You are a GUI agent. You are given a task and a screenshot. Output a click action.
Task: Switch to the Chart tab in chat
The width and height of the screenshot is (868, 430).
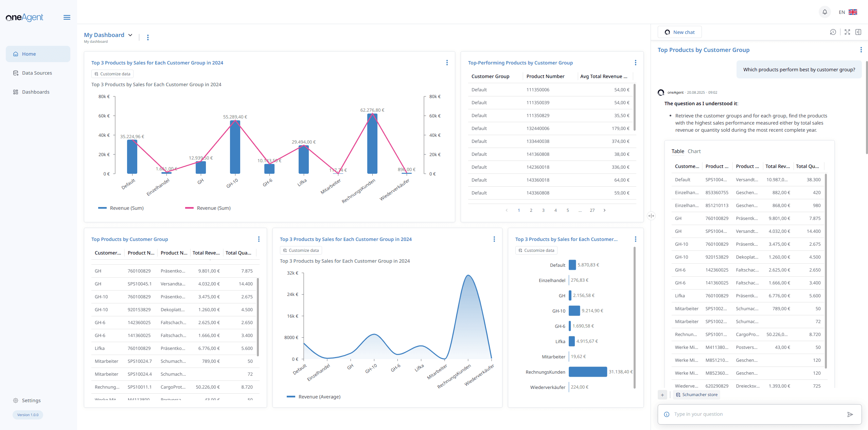694,151
